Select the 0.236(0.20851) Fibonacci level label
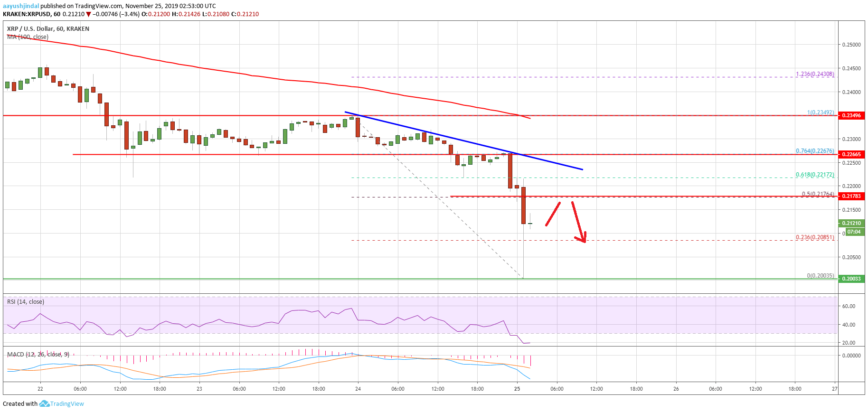The image size is (868, 412). [815, 237]
